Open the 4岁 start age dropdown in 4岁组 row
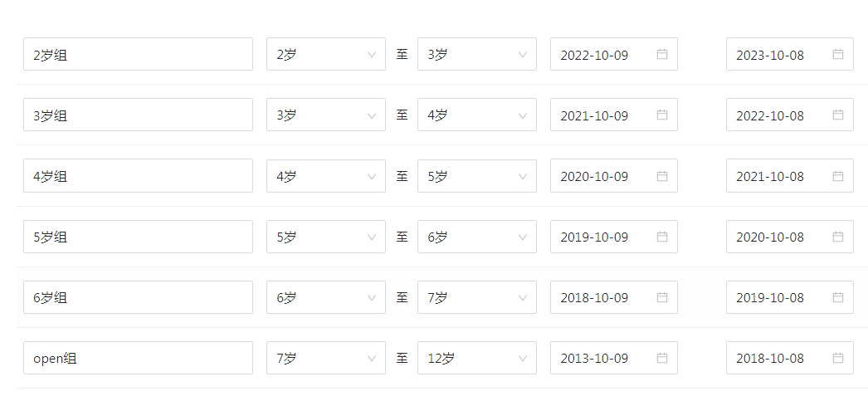The width and height of the screenshot is (868, 406). coord(326,176)
